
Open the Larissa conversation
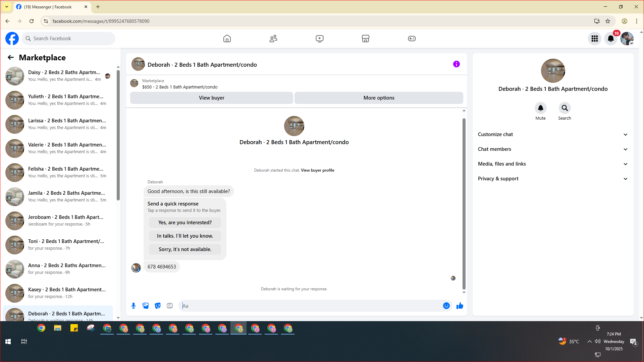pyautogui.click(x=58, y=124)
